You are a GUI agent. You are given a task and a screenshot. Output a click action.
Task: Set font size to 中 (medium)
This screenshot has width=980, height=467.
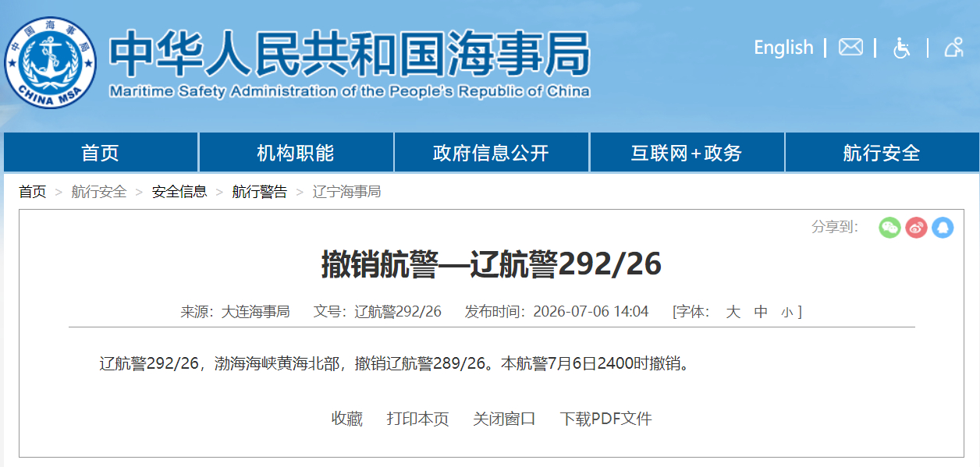(762, 312)
